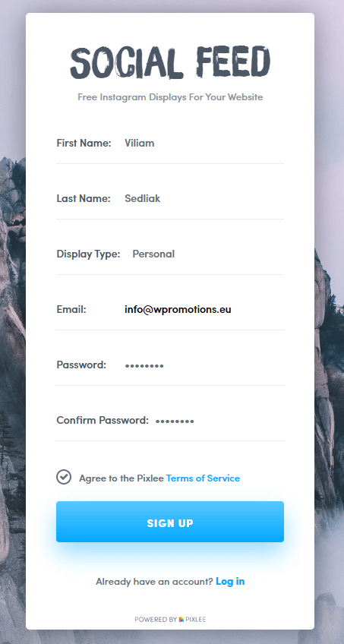
Task: Click the email field with info@wpromotions.eu
Action: coord(204,309)
